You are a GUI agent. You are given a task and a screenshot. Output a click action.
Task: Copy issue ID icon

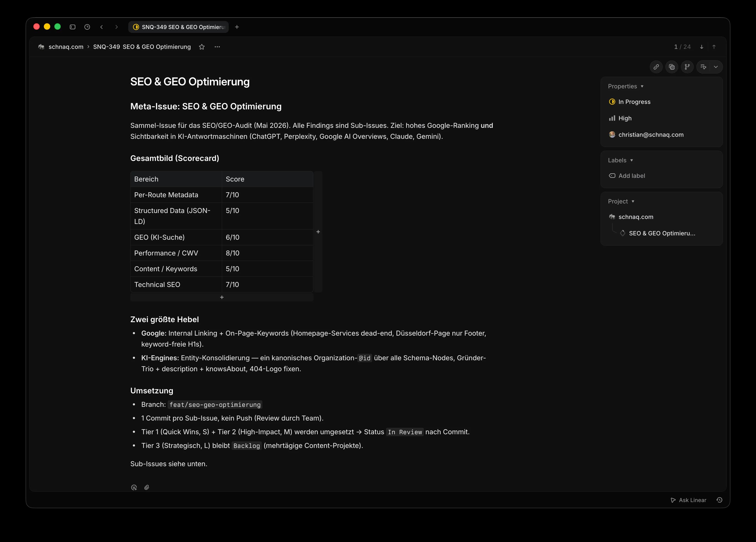pos(671,67)
